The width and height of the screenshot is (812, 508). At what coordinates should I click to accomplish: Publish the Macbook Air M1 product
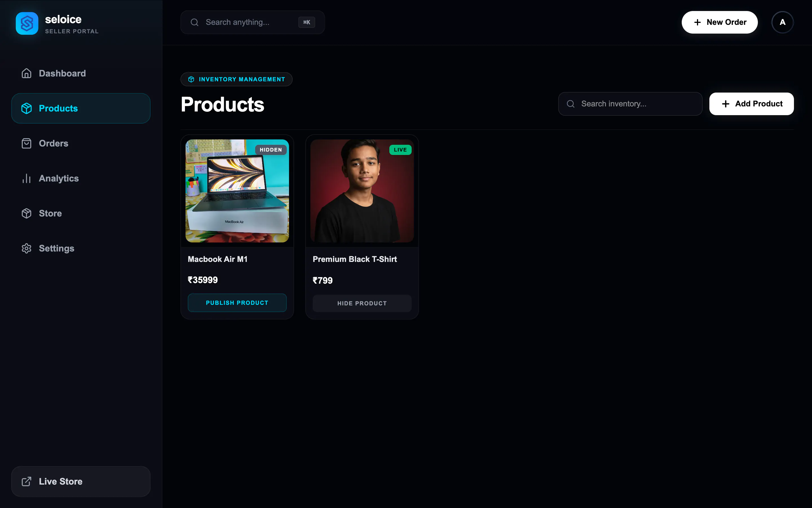click(237, 303)
